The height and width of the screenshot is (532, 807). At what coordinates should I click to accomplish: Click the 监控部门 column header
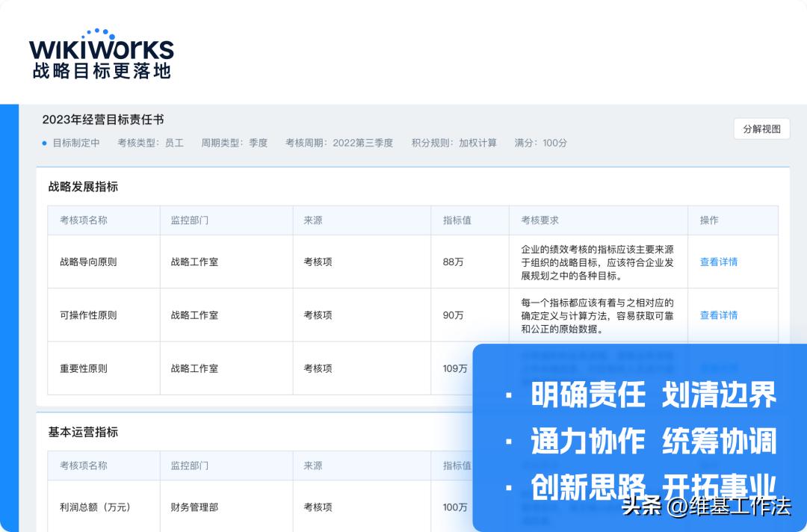pyautogui.click(x=188, y=220)
